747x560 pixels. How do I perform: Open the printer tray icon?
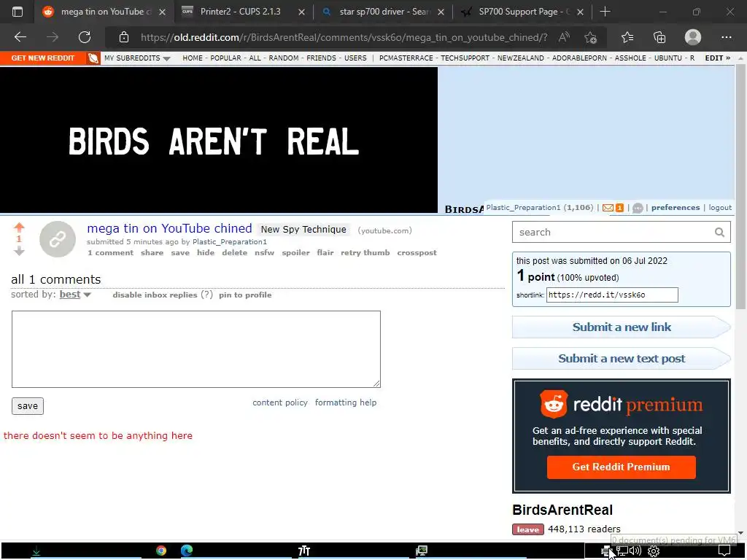[606, 551]
